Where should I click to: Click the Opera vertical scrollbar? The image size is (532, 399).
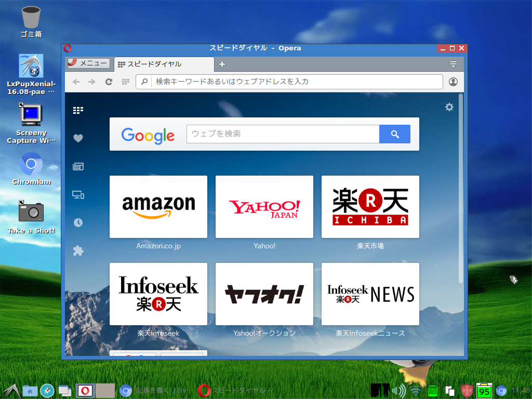[461, 188]
